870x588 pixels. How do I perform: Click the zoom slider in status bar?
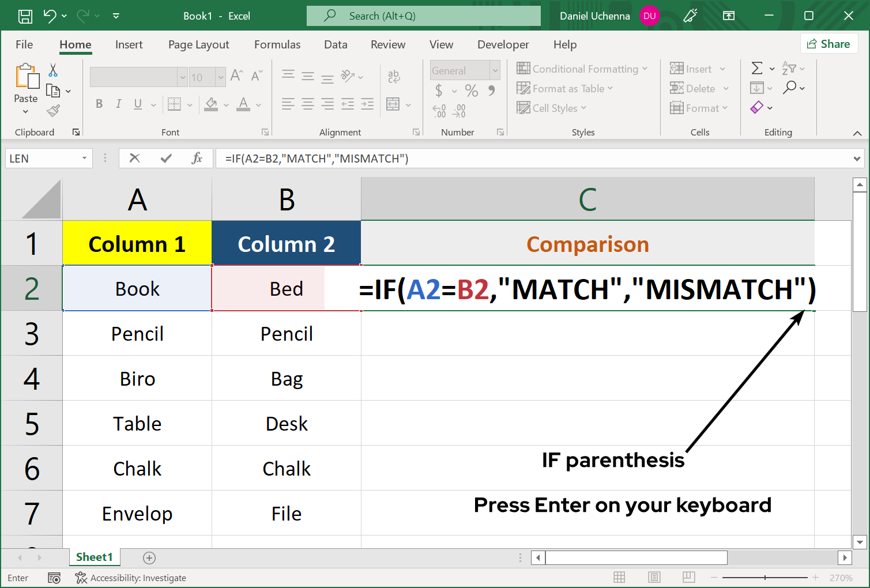point(764,578)
